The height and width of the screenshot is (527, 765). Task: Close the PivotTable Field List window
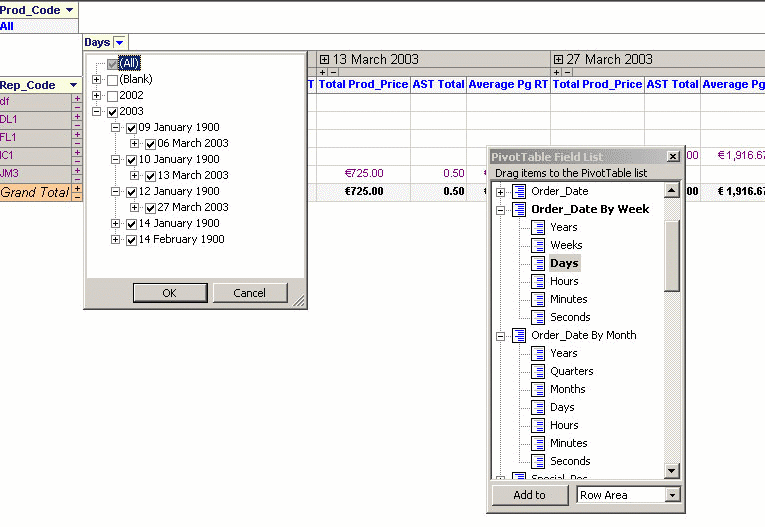click(673, 156)
